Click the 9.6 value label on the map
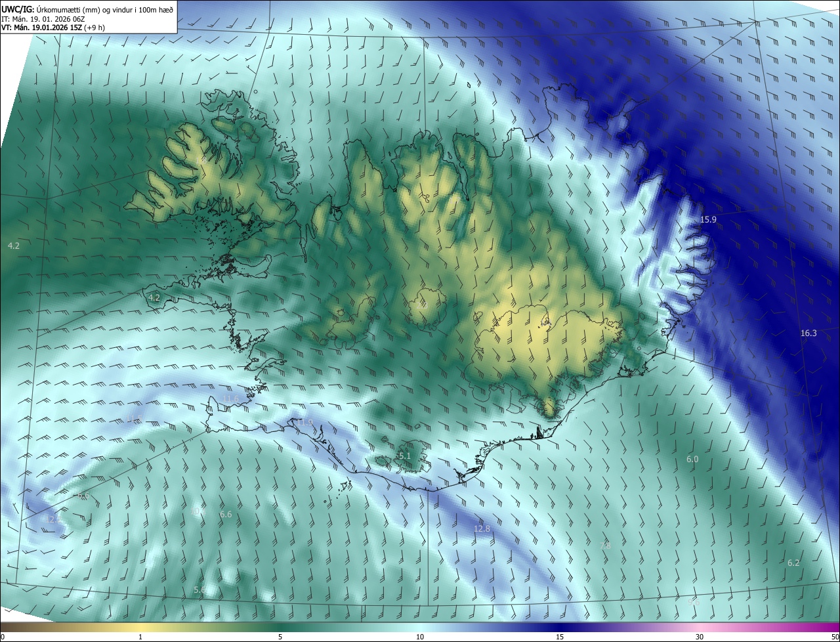Image resolution: width=840 pixels, height=642 pixels. coord(694,602)
